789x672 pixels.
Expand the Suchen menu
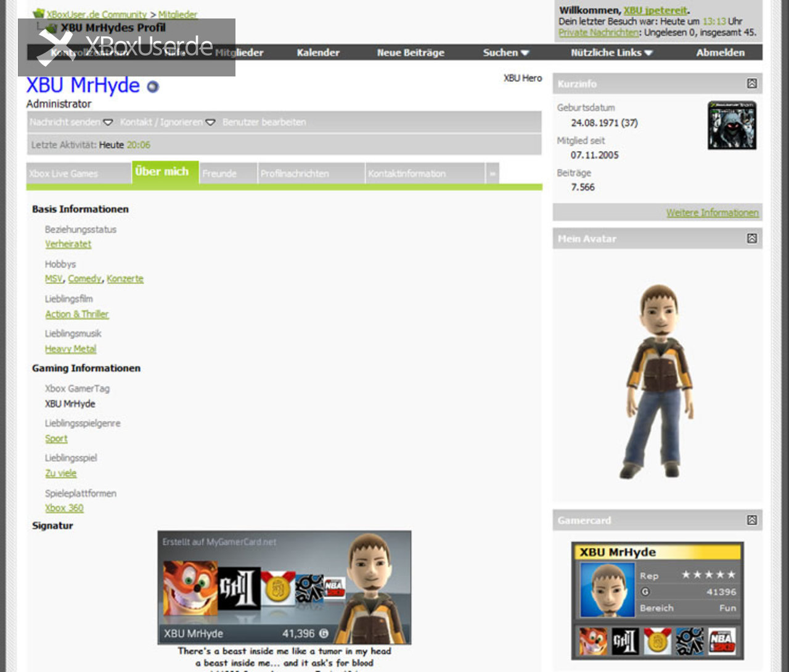tap(506, 52)
